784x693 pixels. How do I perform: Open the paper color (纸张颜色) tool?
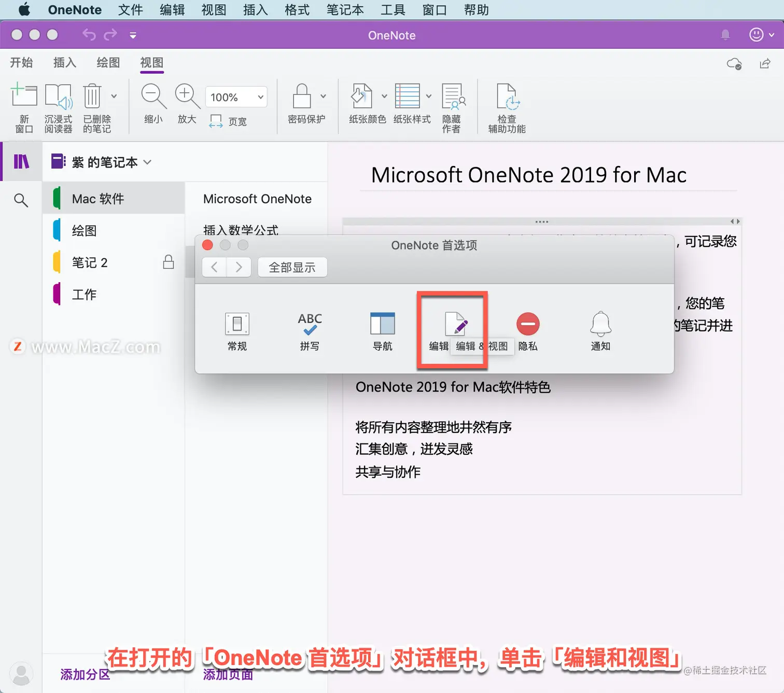pyautogui.click(x=362, y=96)
